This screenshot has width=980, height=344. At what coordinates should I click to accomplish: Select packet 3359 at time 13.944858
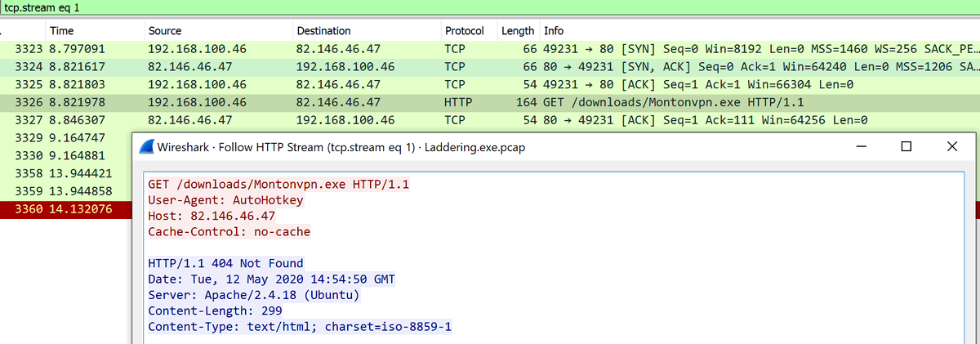point(65,191)
